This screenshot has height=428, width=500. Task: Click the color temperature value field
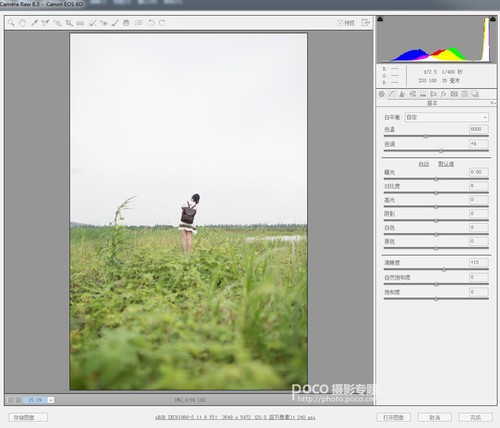click(x=479, y=129)
